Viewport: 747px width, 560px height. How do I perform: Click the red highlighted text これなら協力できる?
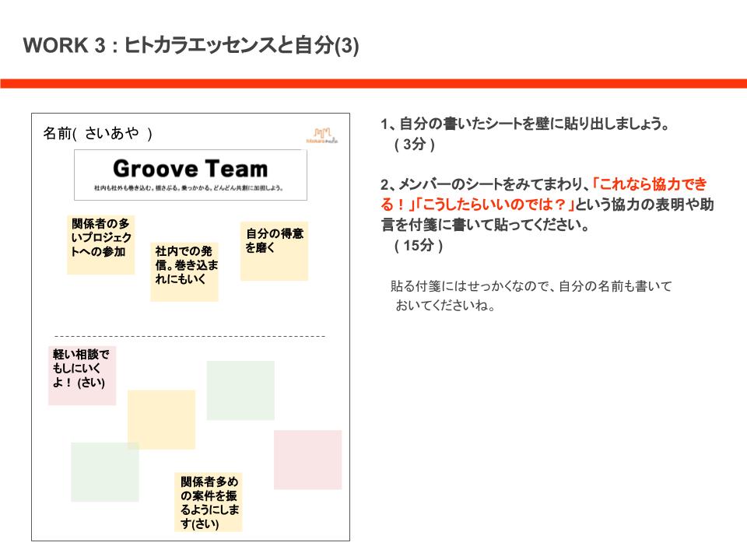click(543, 194)
